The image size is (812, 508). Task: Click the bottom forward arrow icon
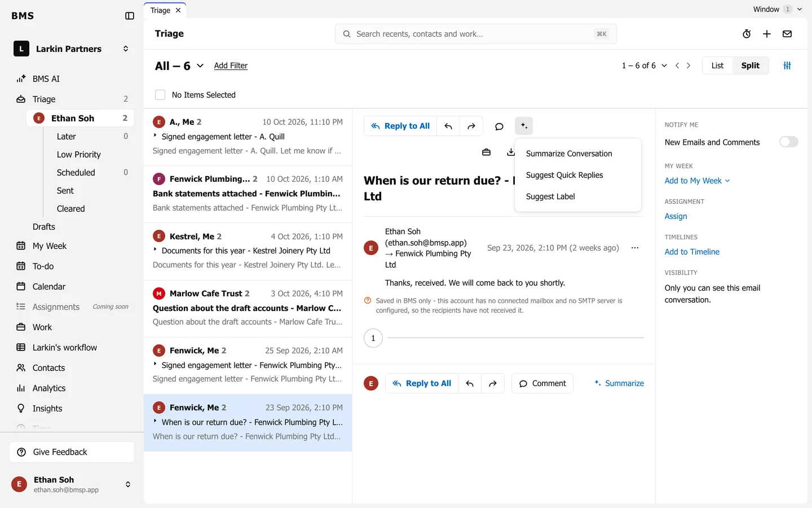pyautogui.click(x=492, y=383)
